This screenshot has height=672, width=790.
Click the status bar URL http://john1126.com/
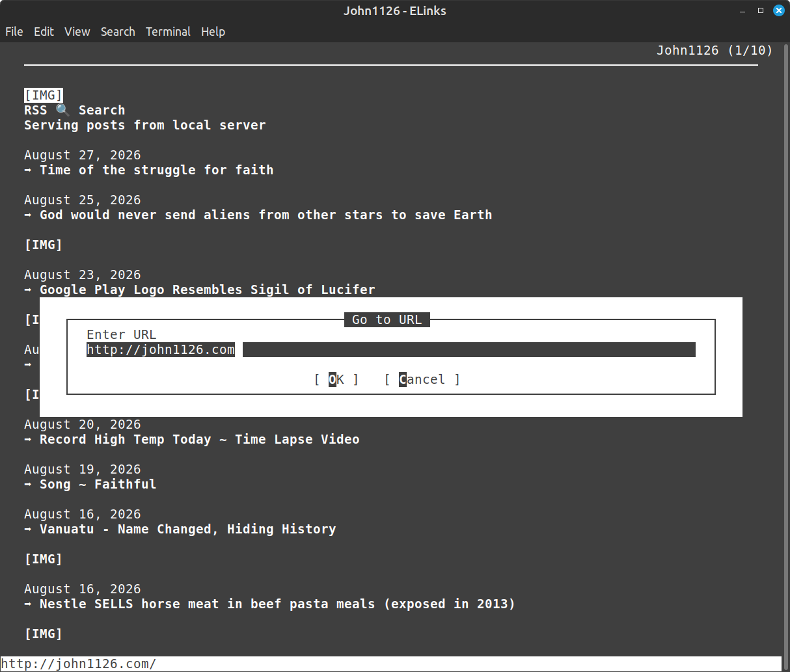[78, 664]
